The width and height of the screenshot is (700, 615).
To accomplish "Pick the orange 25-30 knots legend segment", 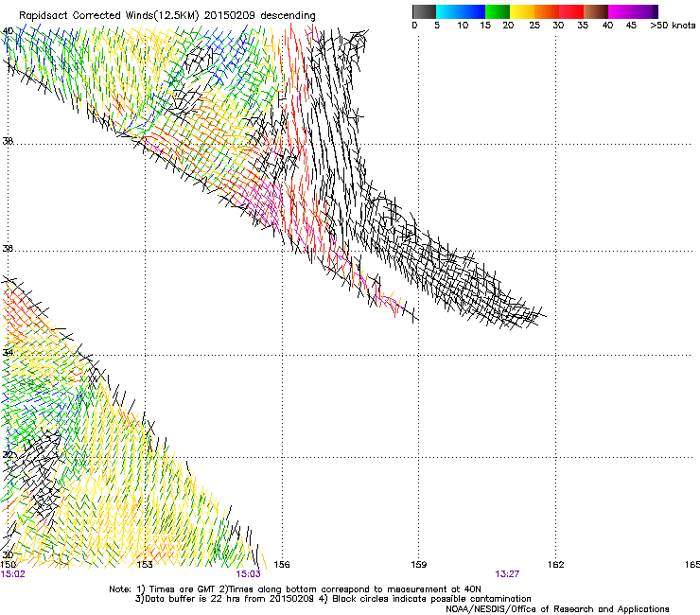I will coord(547,11).
